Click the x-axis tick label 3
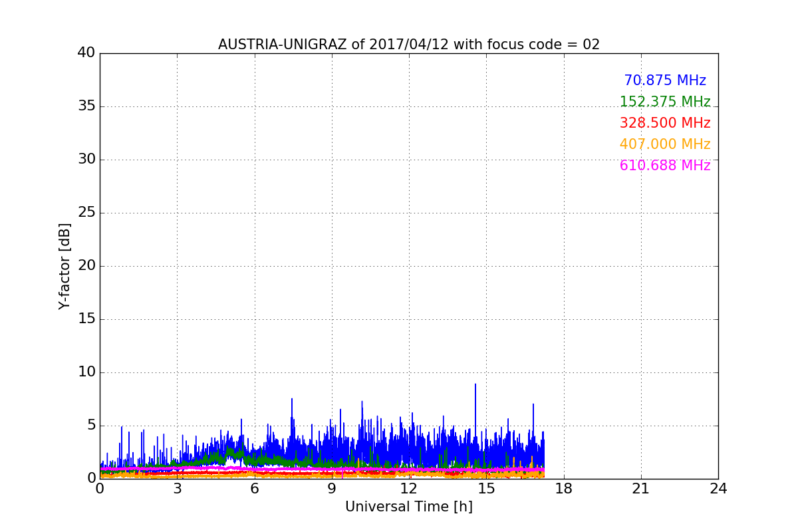Screen dimensions: 798x532 177,489
